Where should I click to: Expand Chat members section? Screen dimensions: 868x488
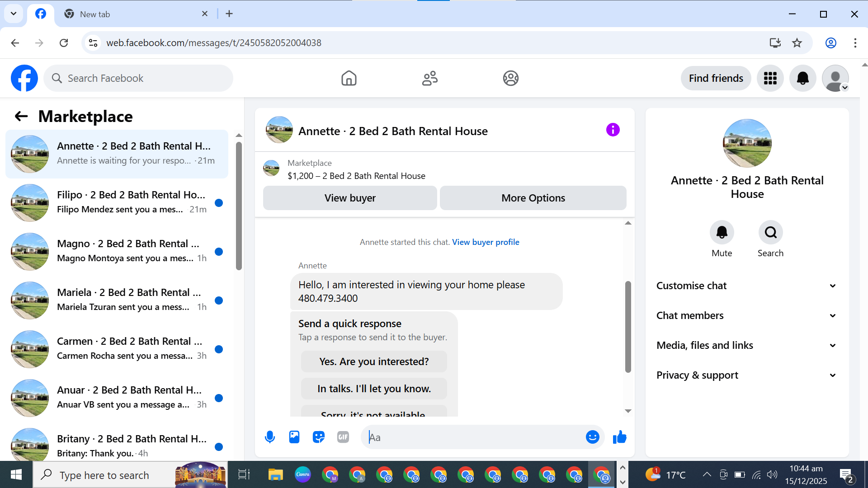point(747,315)
